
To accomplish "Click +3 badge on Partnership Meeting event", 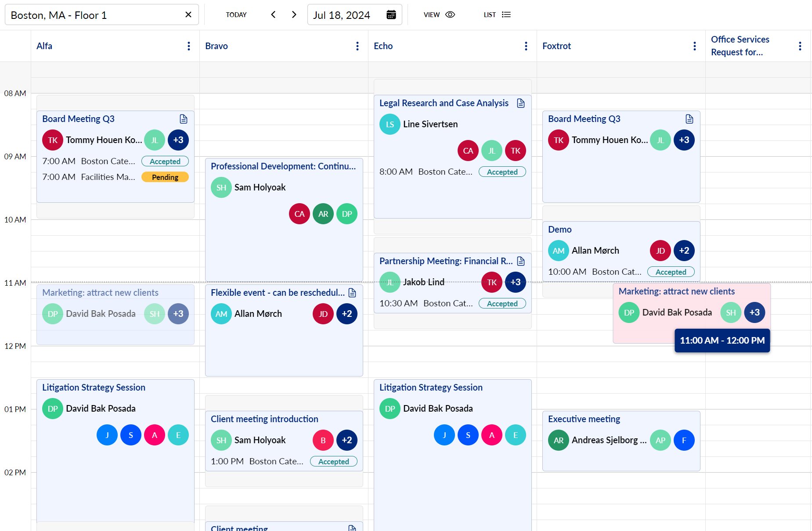I will (516, 282).
